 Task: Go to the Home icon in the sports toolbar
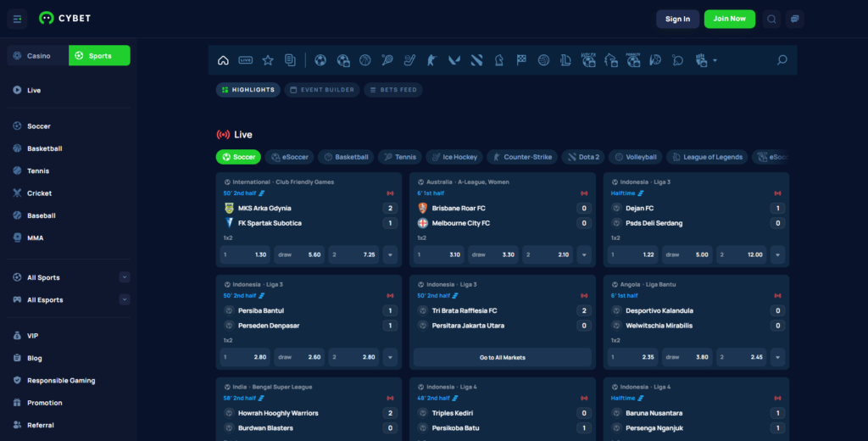click(223, 60)
